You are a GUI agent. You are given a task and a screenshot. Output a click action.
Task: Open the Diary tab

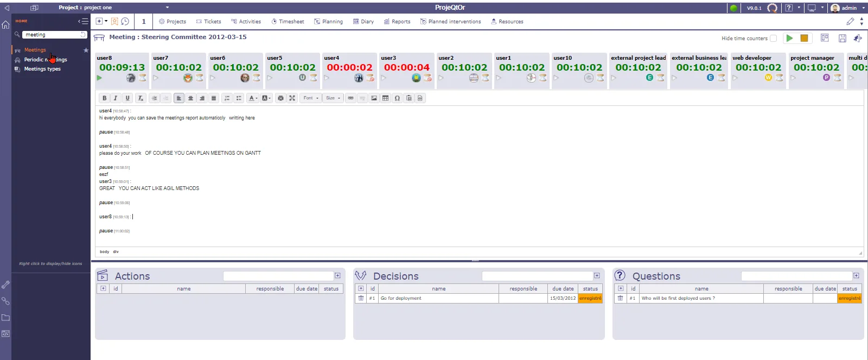[363, 22]
